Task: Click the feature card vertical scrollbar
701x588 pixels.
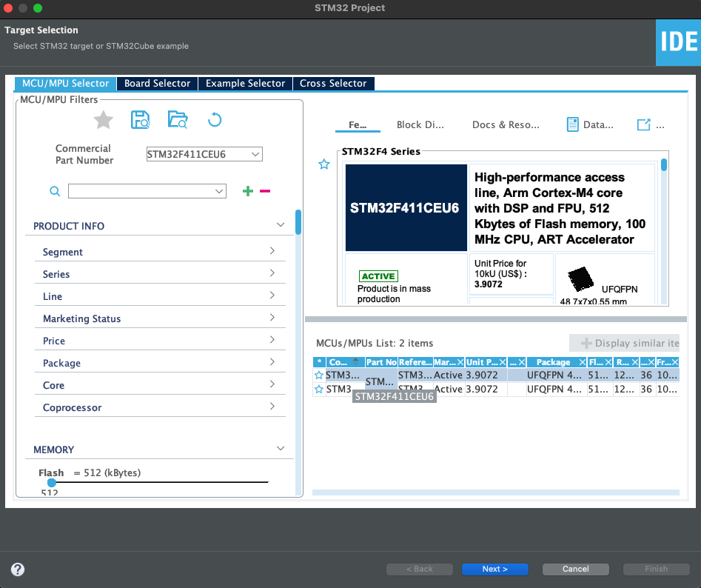Action: pyautogui.click(x=664, y=164)
